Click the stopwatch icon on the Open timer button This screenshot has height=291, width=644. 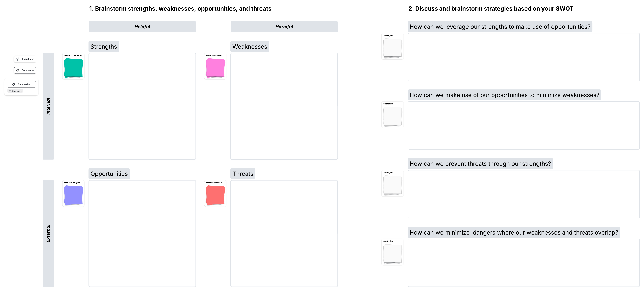click(x=17, y=59)
